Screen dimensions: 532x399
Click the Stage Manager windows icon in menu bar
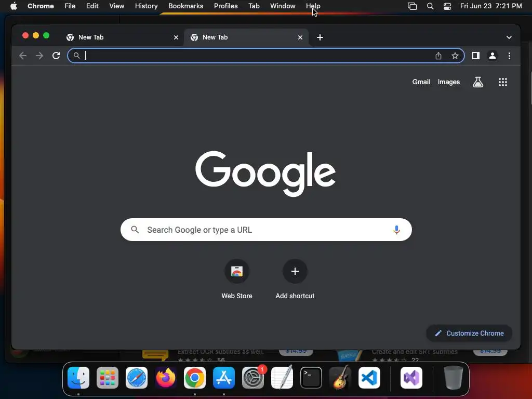pos(412,6)
